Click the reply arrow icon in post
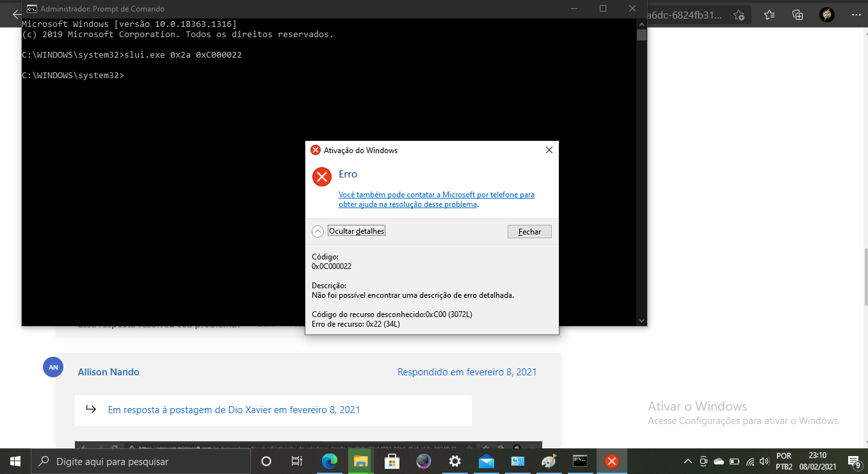 pos(90,409)
